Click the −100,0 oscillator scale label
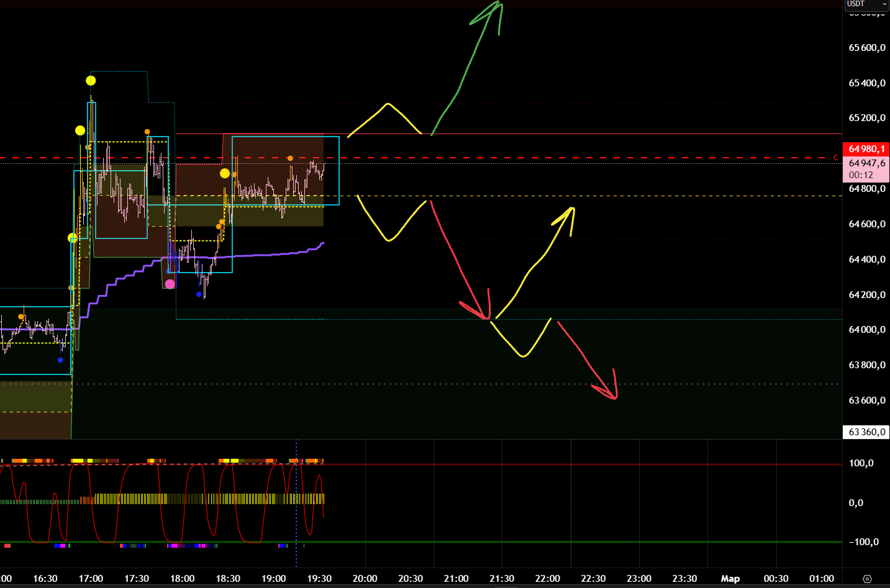Image resolution: width=890 pixels, height=588 pixels. (x=863, y=542)
